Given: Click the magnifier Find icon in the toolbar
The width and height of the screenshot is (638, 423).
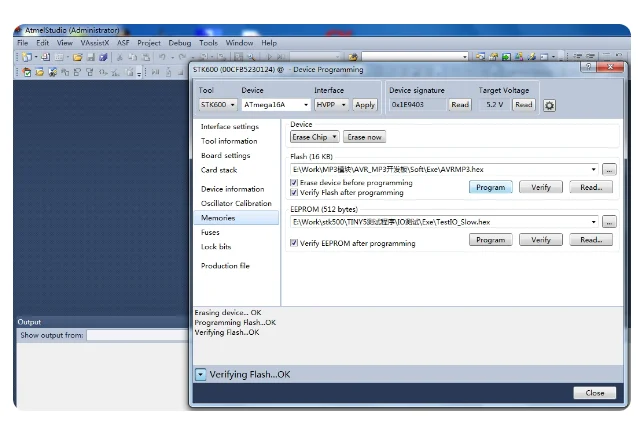Looking at the screenshot, I should (x=251, y=57).
